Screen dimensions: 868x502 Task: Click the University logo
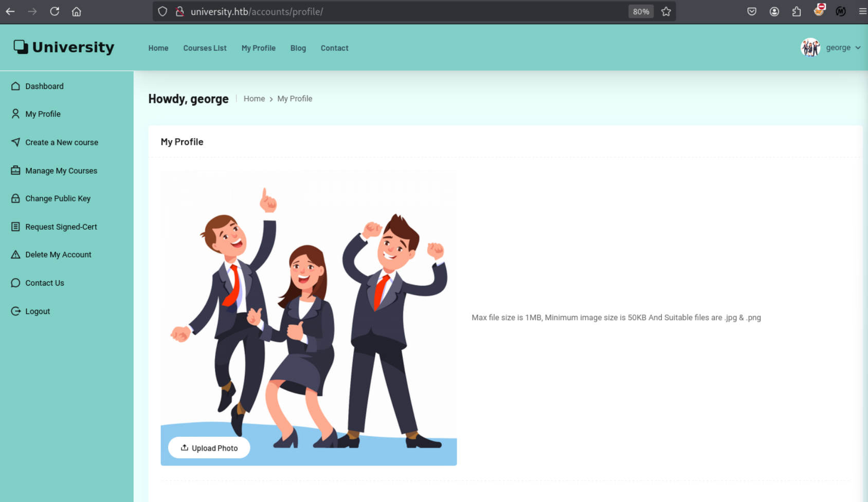click(x=64, y=47)
